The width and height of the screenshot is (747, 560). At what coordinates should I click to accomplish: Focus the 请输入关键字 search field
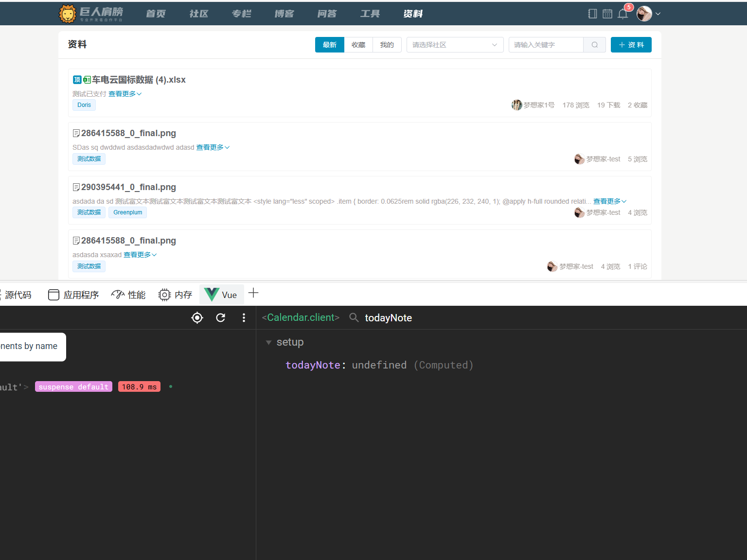click(x=546, y=45)
